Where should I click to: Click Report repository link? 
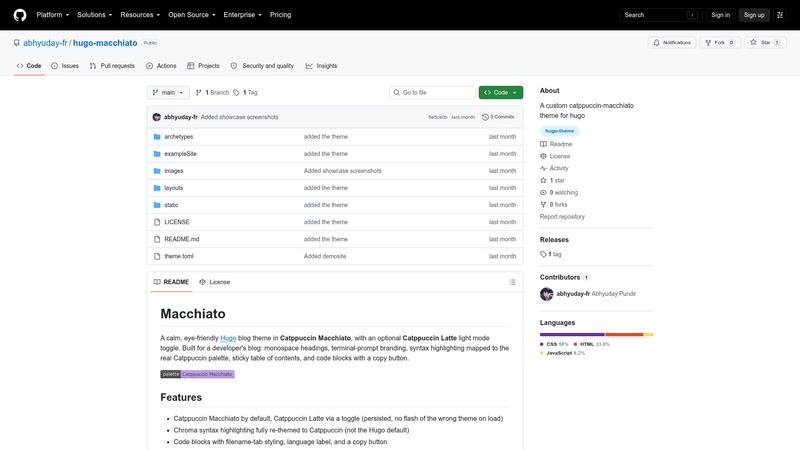coord(562,217)
